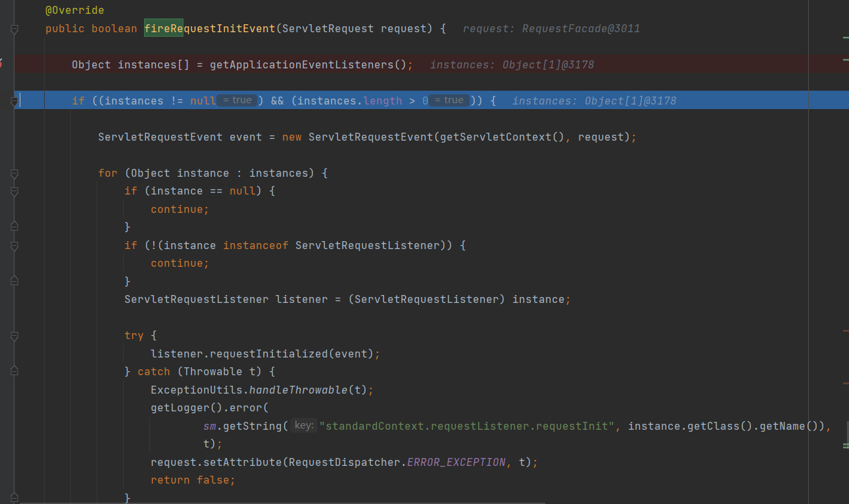Click the 'listener' variable declaration name

coord(301,299)
